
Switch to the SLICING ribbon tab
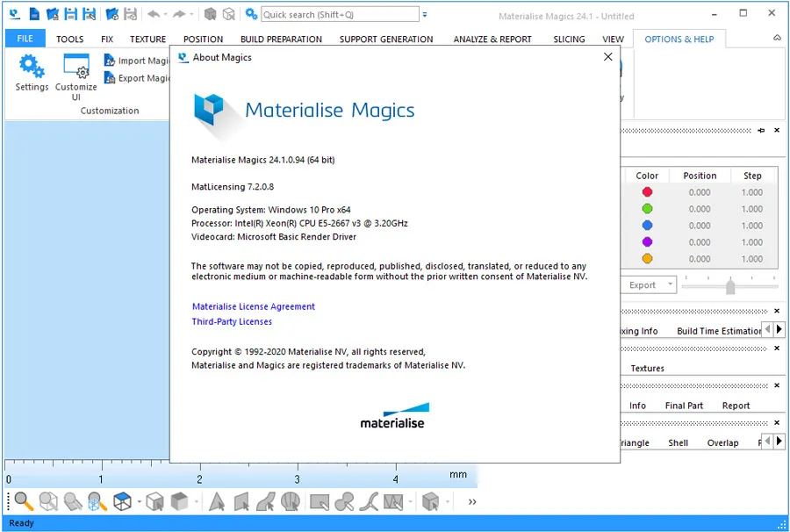569,40
